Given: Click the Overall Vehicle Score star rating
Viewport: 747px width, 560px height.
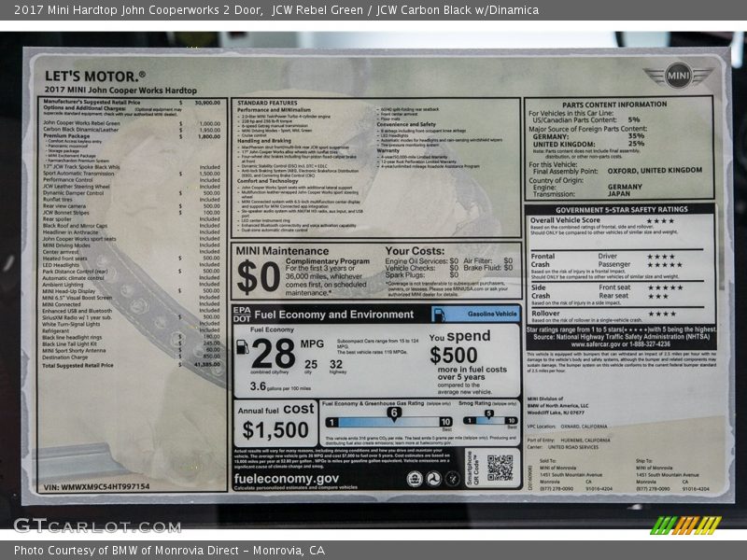Looking at the screenshot, I should pos(660,221).
